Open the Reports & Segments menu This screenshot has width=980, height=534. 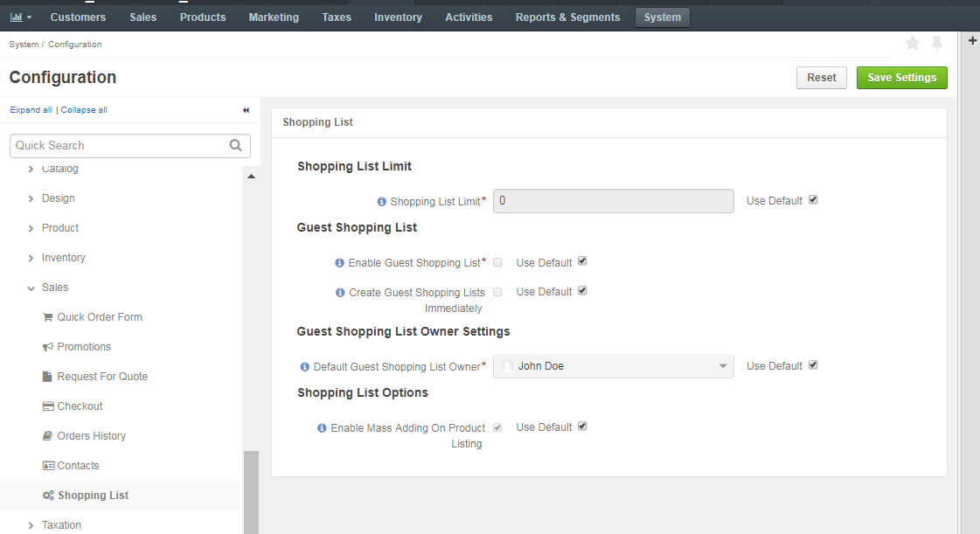[567, 17]
